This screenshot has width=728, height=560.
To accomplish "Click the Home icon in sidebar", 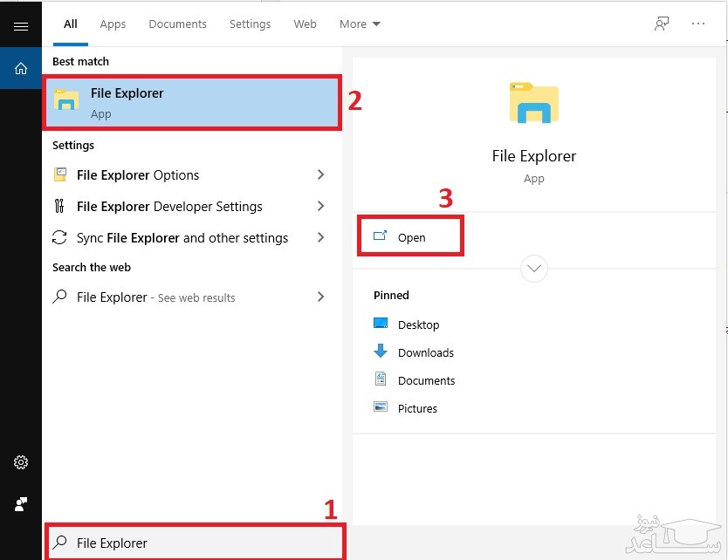I will [21, 68].
